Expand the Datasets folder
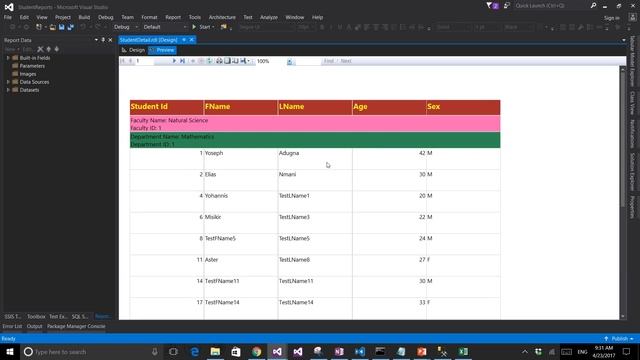The image size is (640, 360). 8,90
